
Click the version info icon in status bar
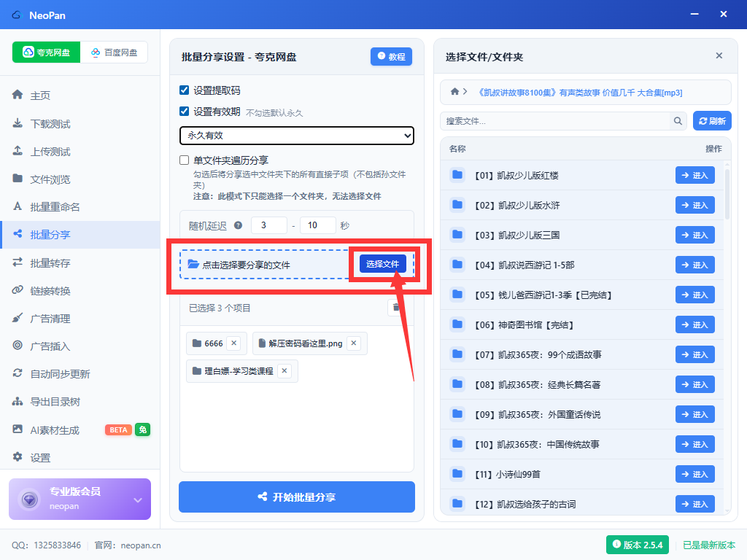coord(616,544)
